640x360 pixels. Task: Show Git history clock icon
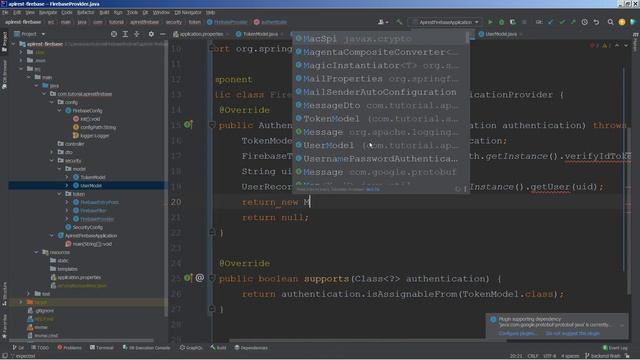point(584,22)
